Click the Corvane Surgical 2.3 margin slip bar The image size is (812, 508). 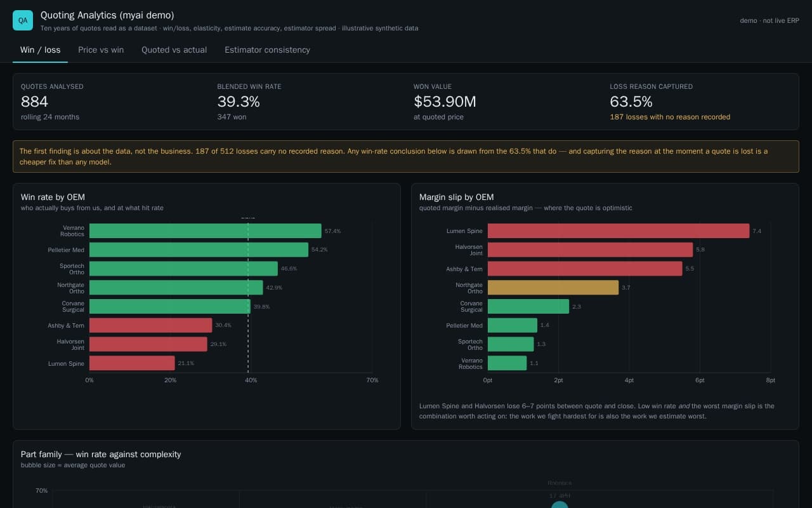[528, 306]
